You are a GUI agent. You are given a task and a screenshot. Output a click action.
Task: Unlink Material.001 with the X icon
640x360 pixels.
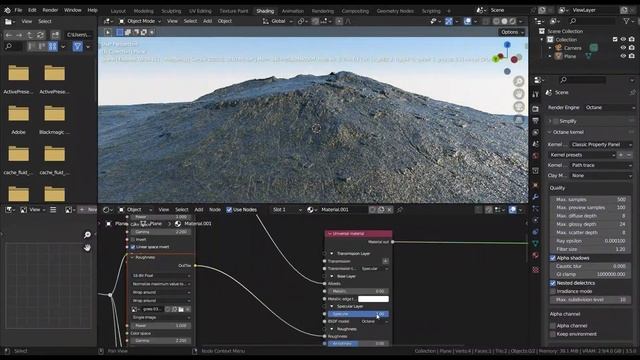tap(390, 210)
